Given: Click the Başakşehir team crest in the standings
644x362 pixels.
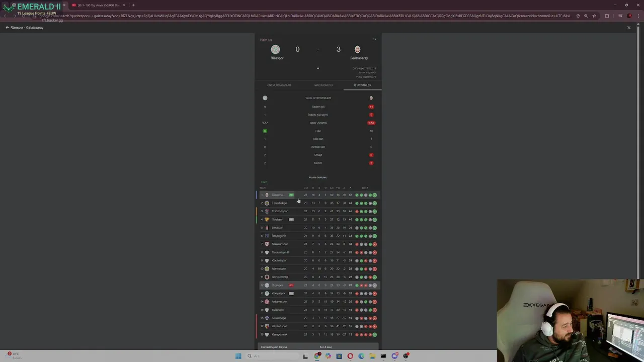Looking at the screenshot, I should coord(267,236).
